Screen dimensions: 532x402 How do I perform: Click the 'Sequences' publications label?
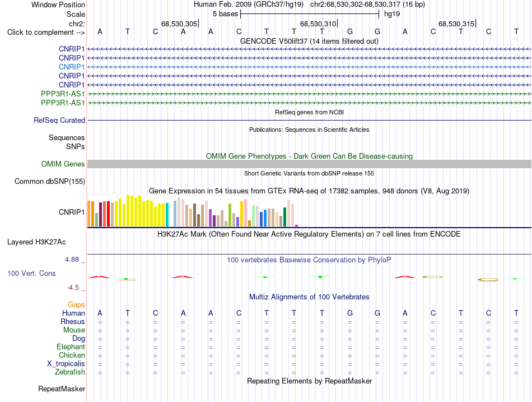pos(67,137)
